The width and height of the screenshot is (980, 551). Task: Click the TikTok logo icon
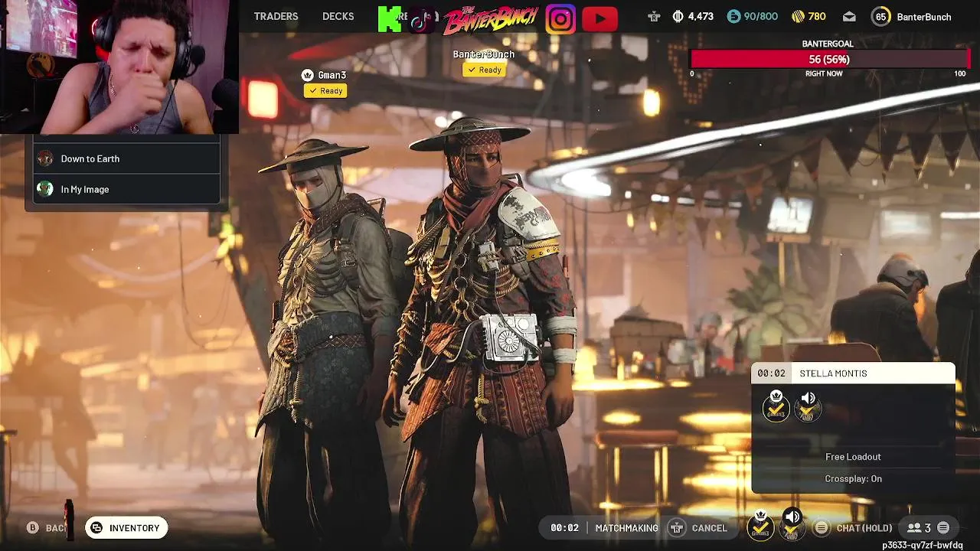pyautogui.click(x=420, y=18)
